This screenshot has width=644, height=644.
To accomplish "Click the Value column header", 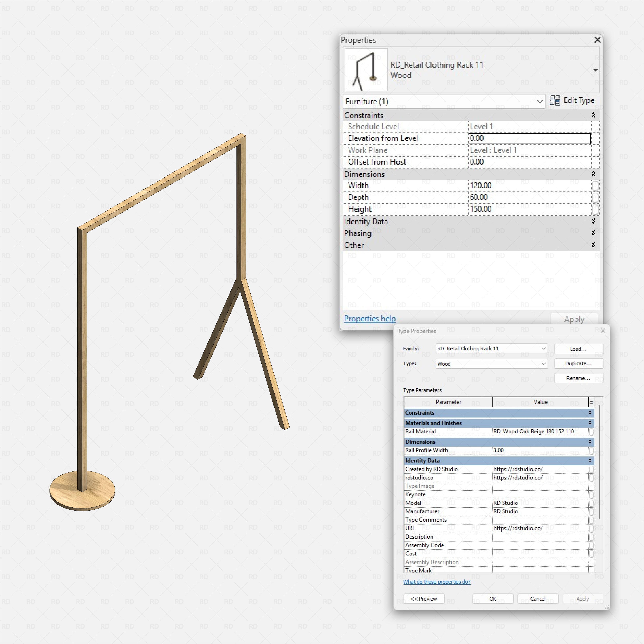I will [x=540, y=402].
